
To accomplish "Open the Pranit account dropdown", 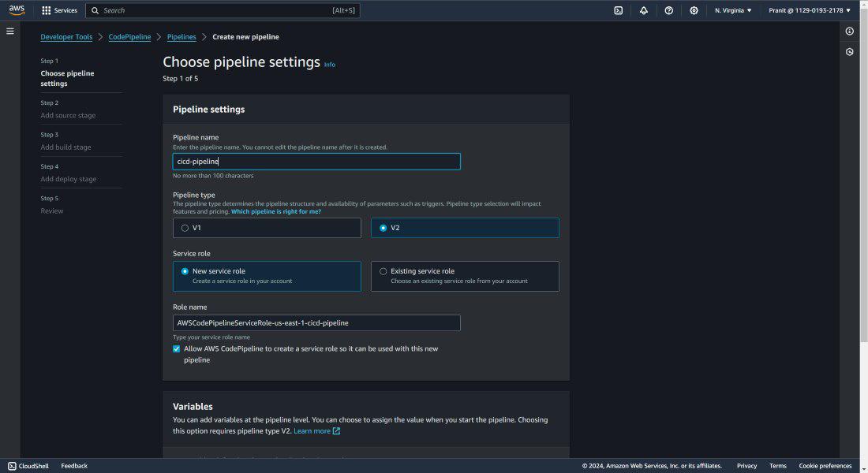I will 810,10.
